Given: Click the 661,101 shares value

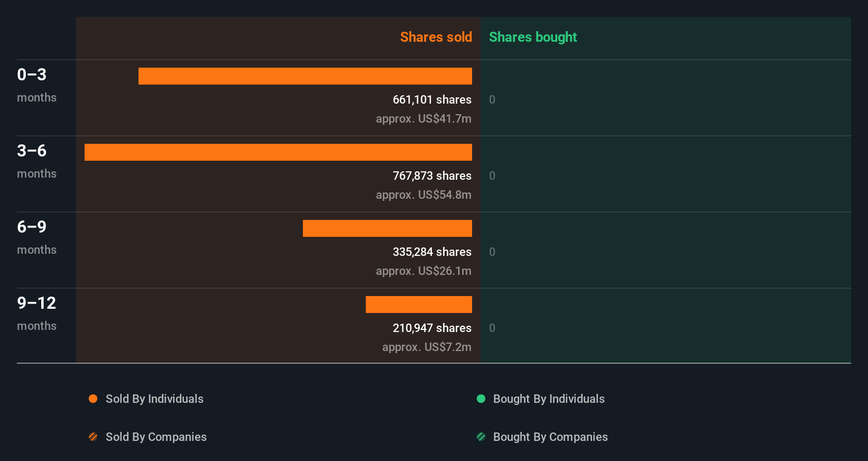Looking at the screenshot, I should click(x=432, y=99).
